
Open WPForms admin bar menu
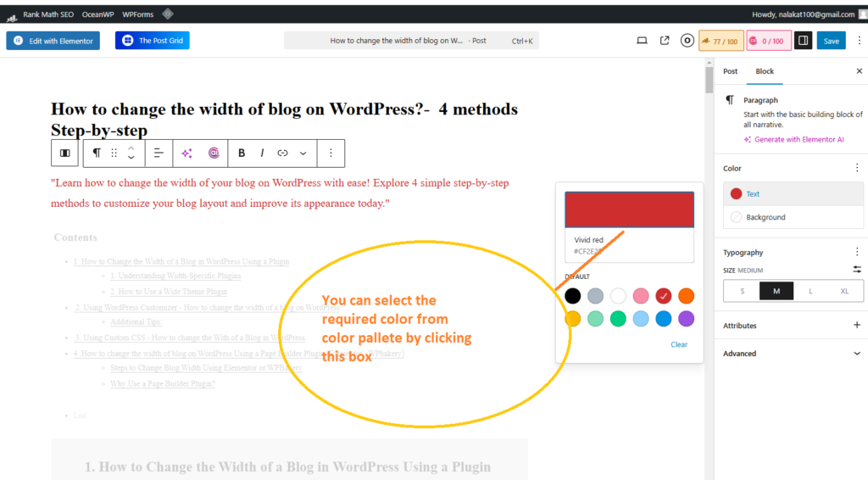tap(138, 14)
